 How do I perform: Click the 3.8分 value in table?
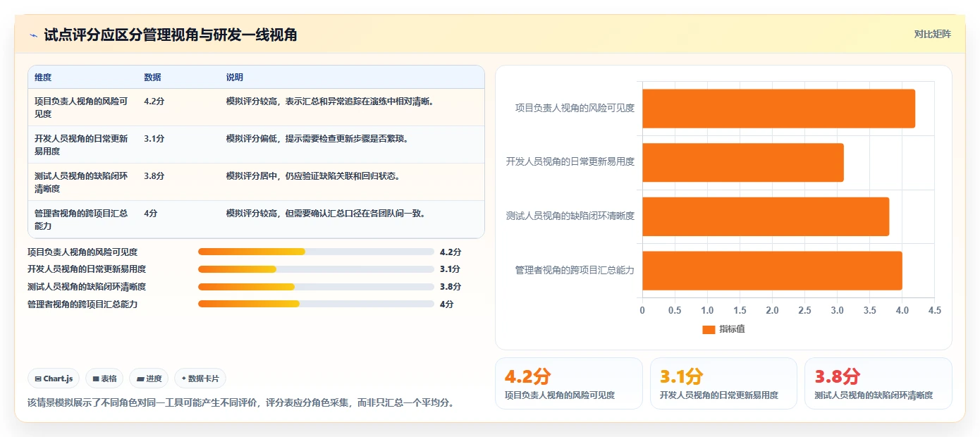pos(154,176)
